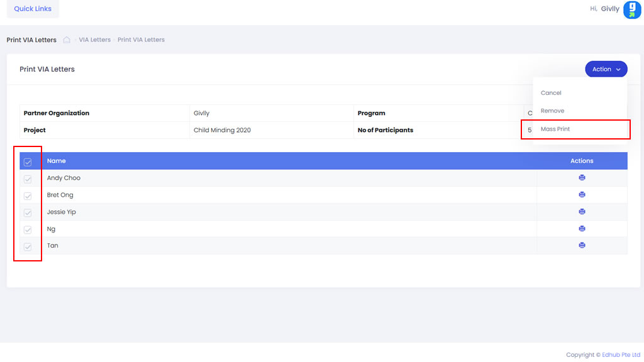The image size is (644, 362).
Task: Click Remove in the Action dropdown
Action: (552, 111)
